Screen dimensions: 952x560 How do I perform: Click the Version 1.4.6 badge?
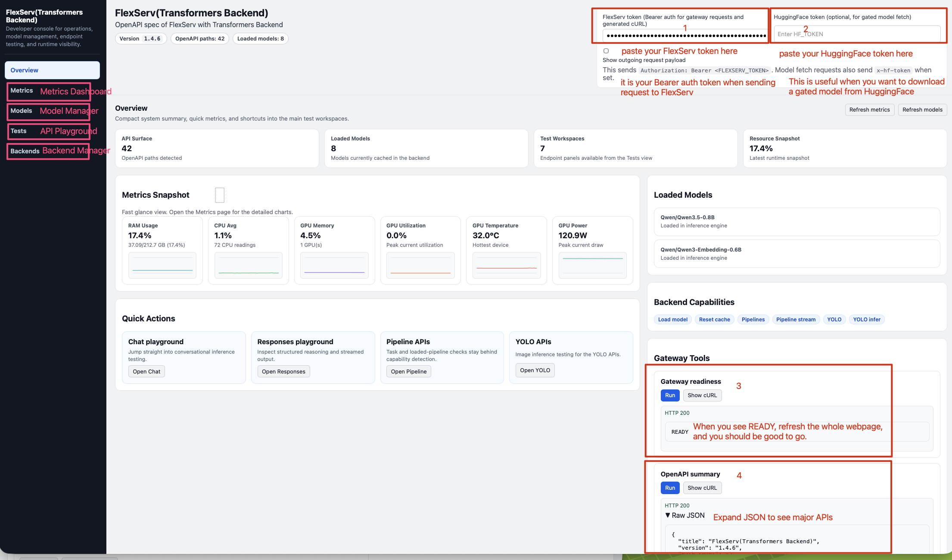[x=141, y=39]
